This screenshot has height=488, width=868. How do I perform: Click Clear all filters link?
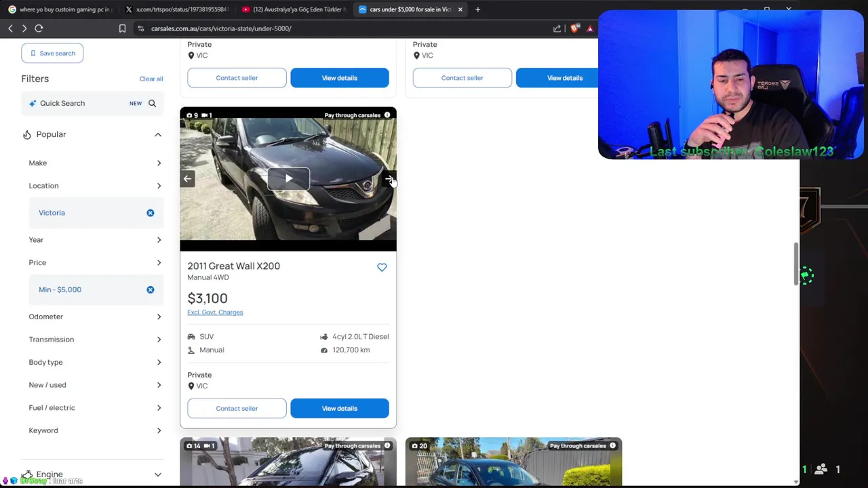point(151,79)
